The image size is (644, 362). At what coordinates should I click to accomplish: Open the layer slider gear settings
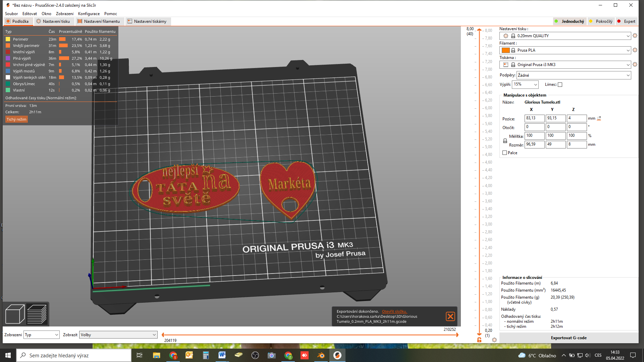(x=494, y=340)
